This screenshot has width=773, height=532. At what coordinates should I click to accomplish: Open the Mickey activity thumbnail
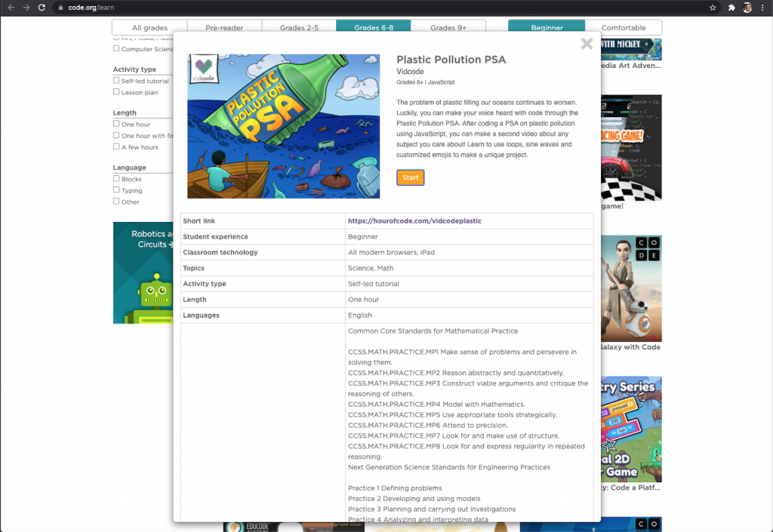click(x=631, y=49)
